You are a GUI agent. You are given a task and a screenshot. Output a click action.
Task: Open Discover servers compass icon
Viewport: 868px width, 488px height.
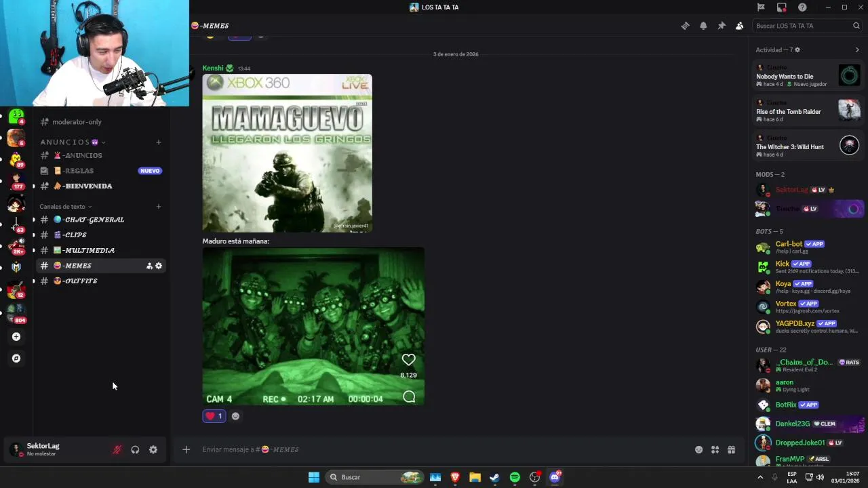[x=16, y=359]
